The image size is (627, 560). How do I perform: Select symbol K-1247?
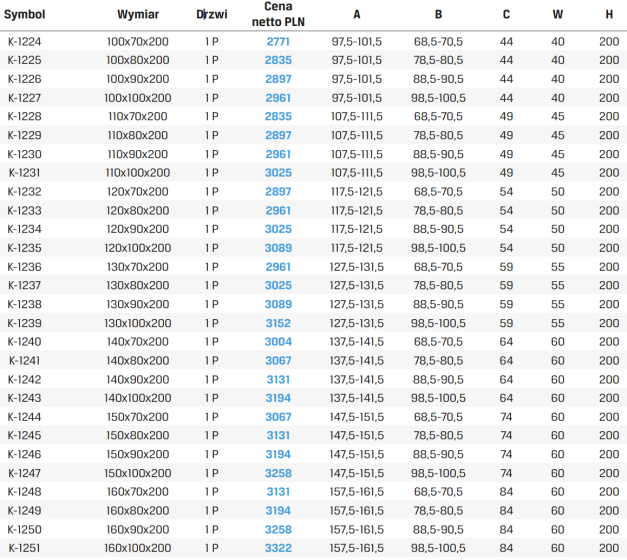(24, 473)
